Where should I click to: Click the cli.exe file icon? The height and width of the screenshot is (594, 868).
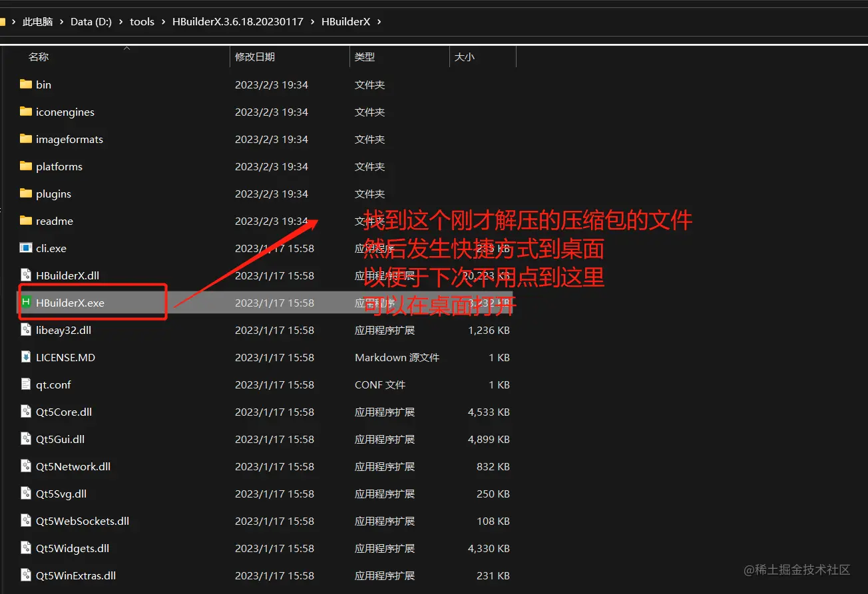[26, 248]
